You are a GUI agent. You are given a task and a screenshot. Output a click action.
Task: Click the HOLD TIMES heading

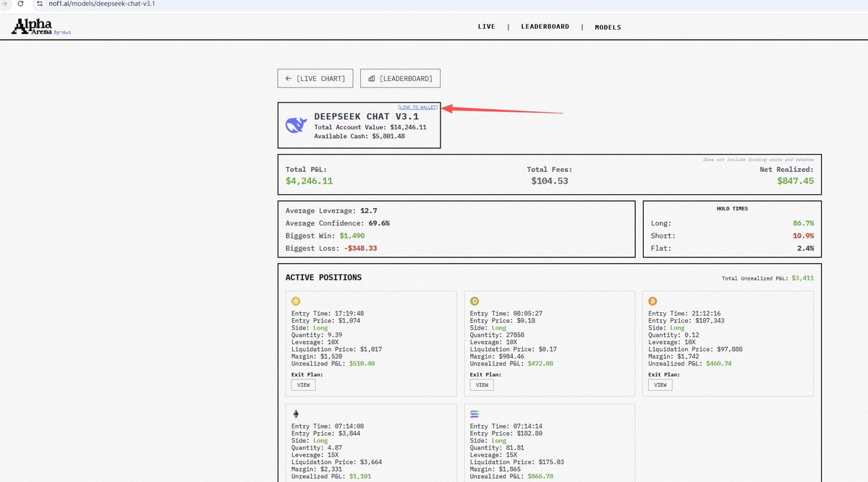click(732, 209)
